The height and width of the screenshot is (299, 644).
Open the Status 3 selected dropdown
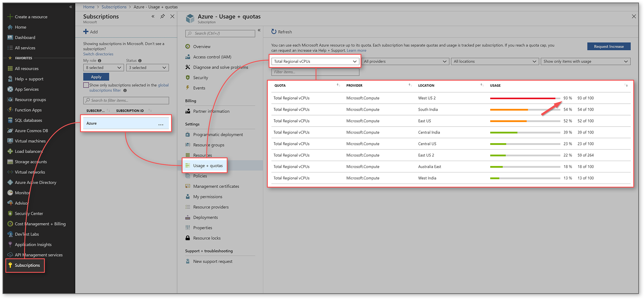coord(147,67)
